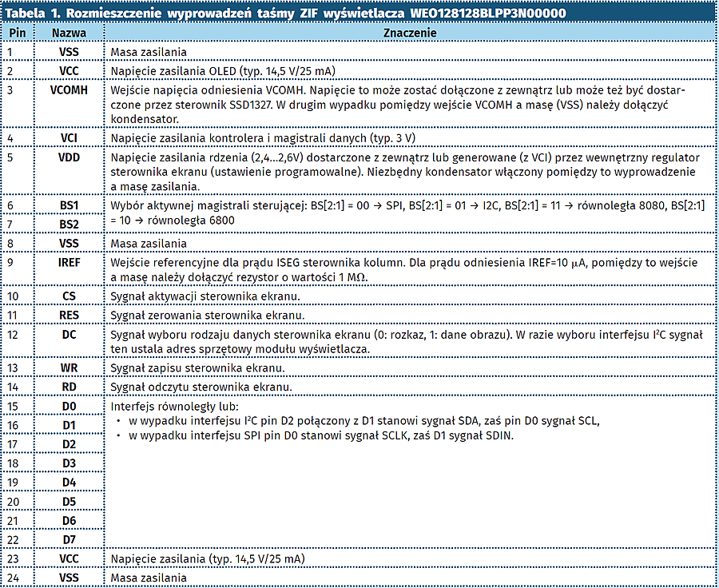The image size is (719, 588).
Task: Click the BS1 name cell
Action: pos(69,205)
